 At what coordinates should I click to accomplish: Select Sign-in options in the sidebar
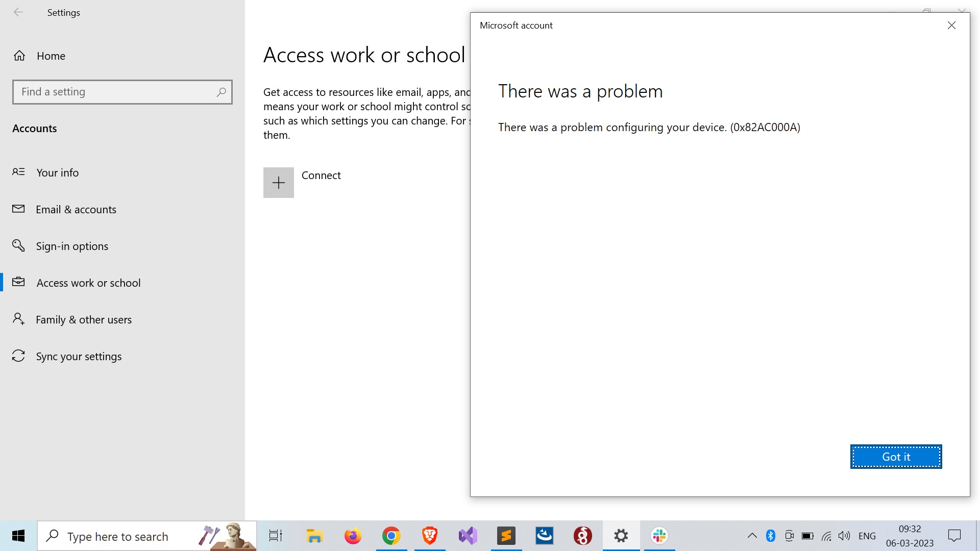coord(72,246)
